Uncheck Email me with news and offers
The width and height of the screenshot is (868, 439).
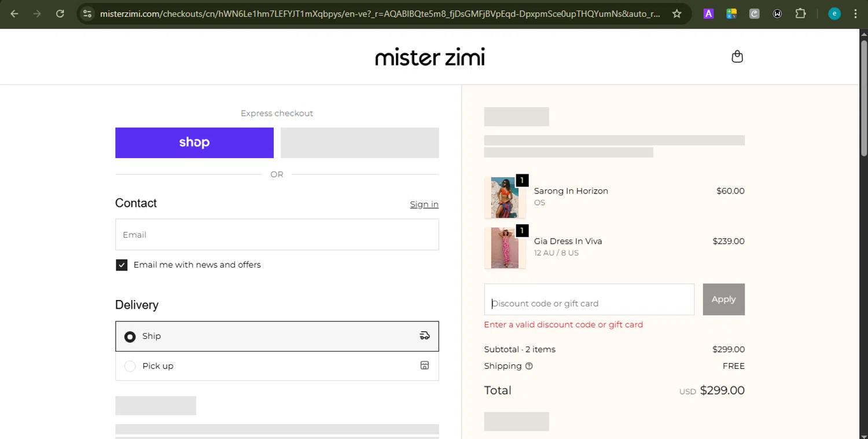tap(122, 265)
